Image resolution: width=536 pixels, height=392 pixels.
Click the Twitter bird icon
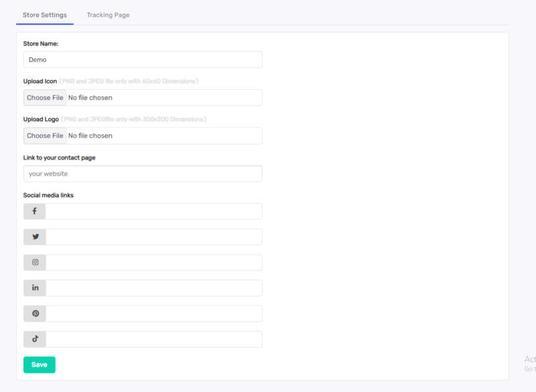click(36, 237)
